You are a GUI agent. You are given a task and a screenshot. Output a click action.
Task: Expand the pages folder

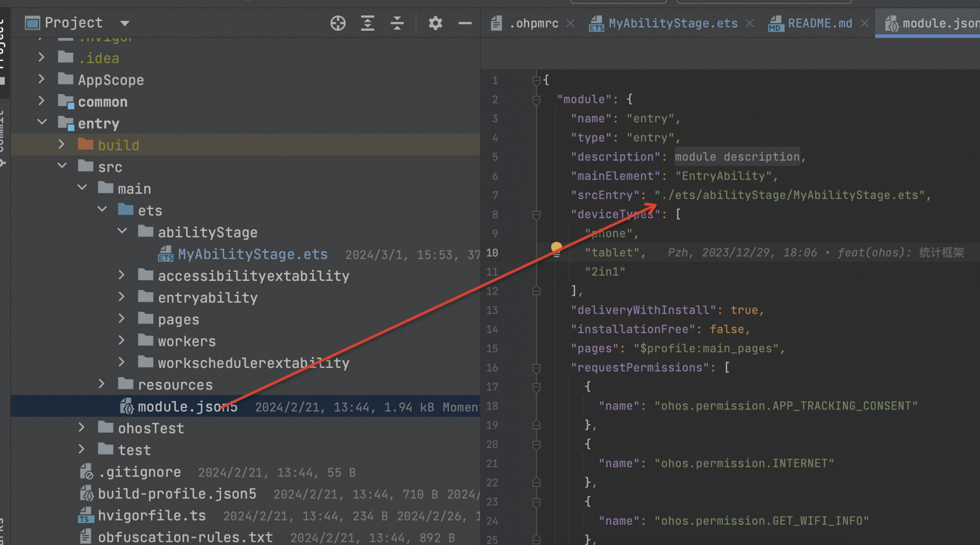pyautogui.click(x=121, y=318)
